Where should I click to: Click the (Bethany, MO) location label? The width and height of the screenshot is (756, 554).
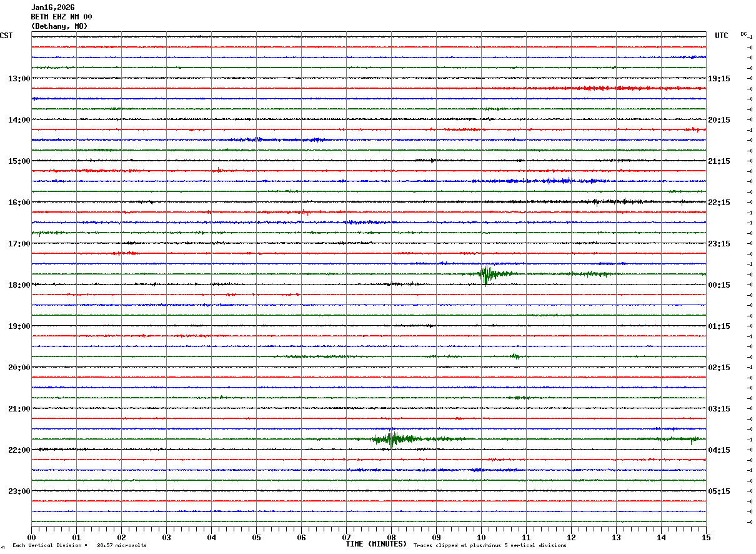pyautogui.click(x=59, y=26)
